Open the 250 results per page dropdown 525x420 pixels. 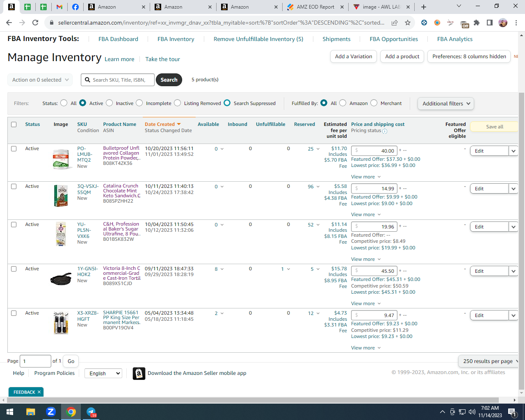[488, 361]
